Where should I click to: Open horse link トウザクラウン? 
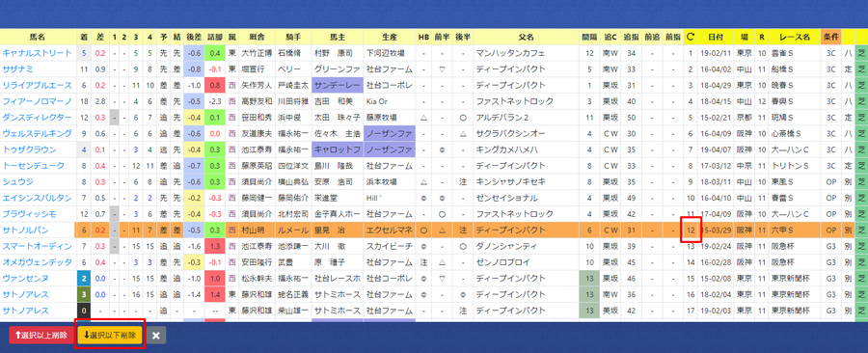29,149
